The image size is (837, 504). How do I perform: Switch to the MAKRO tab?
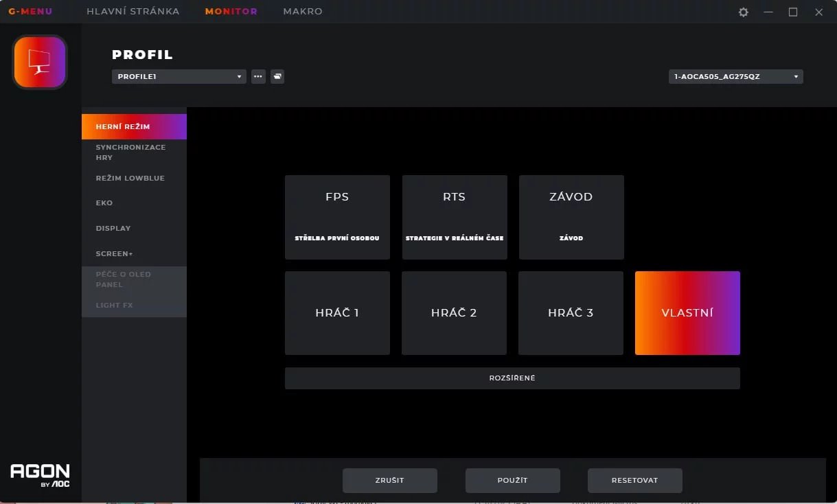click(x=302, y=11)
